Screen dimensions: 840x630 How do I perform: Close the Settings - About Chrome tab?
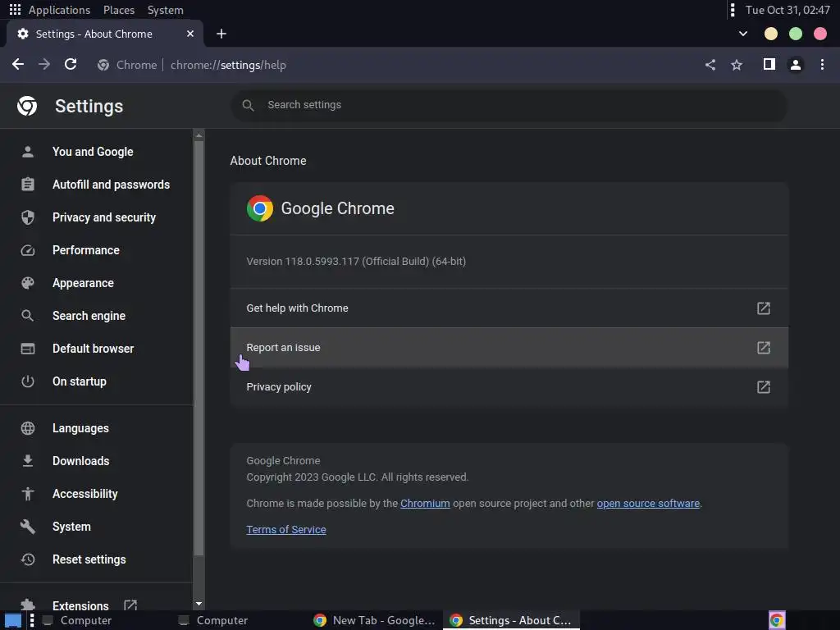point(190,34)
